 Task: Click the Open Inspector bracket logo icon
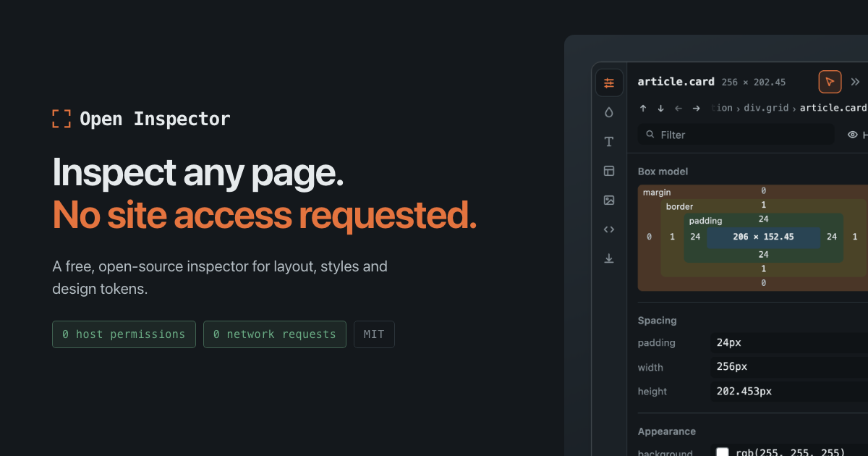point(61,119)
